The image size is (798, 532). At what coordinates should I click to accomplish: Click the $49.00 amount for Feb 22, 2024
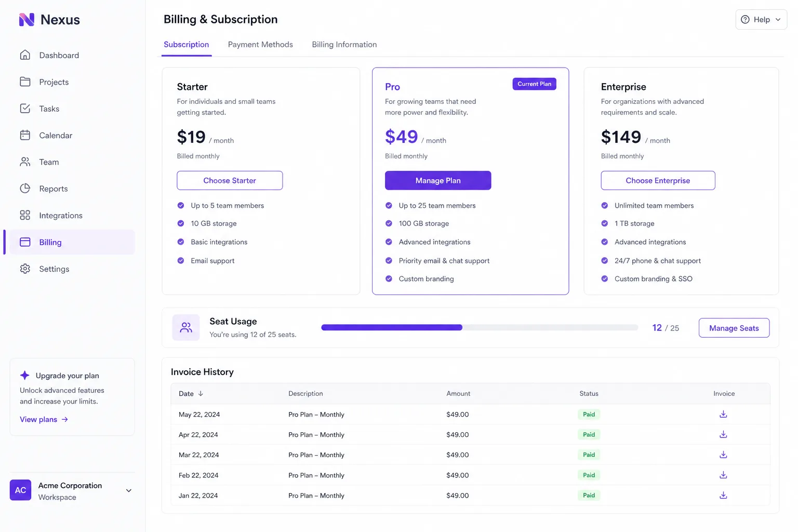(x=458, y=475)
